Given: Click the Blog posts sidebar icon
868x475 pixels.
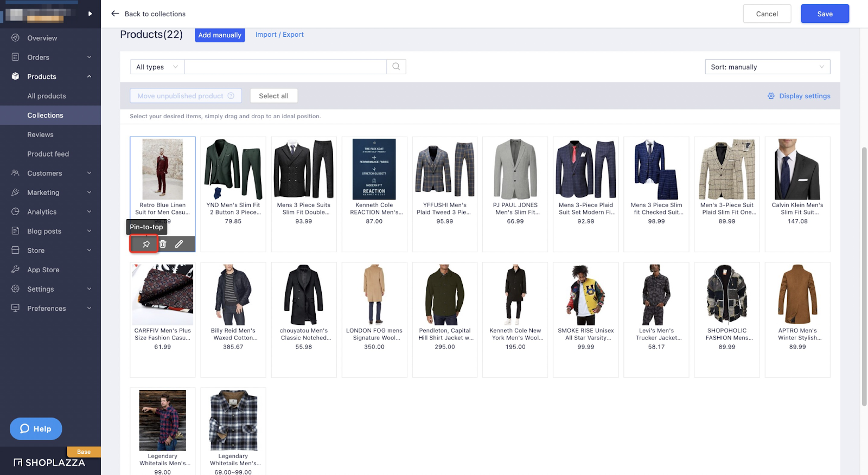Looking at the screenshot, I should [x=15, y=231].
